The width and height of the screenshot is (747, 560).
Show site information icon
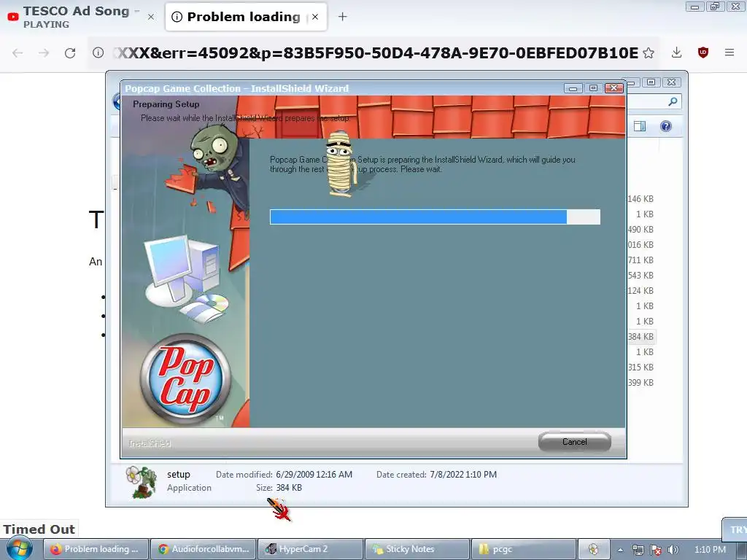pos(98,52)
